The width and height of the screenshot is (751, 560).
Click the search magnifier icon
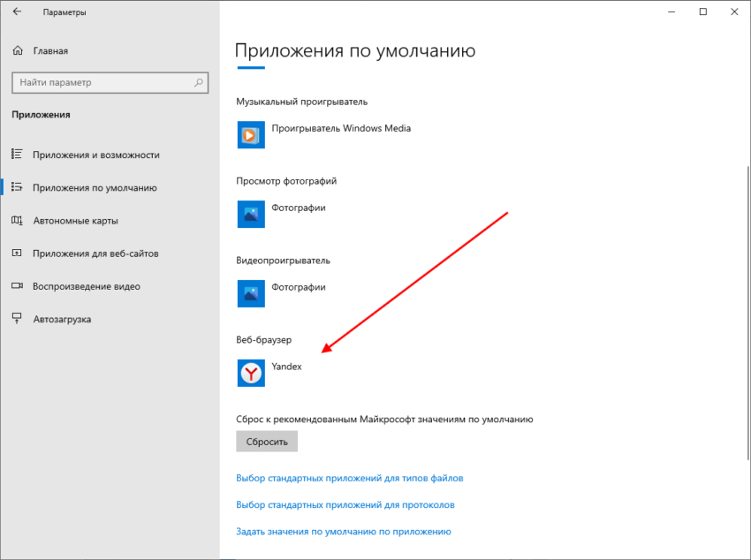(x=199, y=83)
